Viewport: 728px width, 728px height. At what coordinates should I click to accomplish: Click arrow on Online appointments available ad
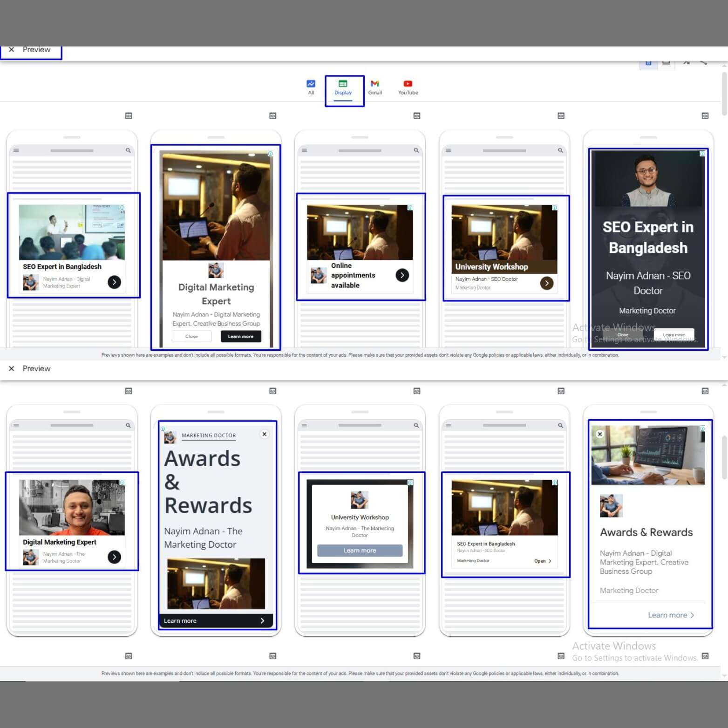click(x=402, y=275)
